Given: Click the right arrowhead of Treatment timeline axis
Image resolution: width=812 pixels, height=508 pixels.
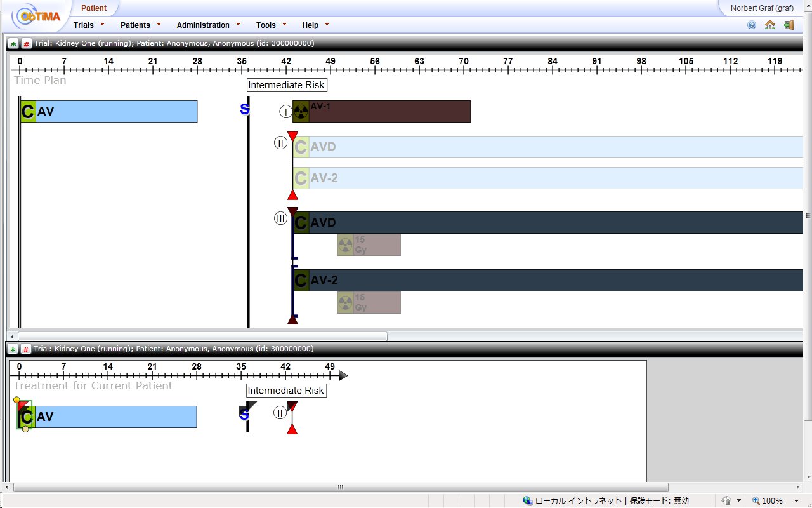Looking at the screenshot, I should click(x=343, y=376).
